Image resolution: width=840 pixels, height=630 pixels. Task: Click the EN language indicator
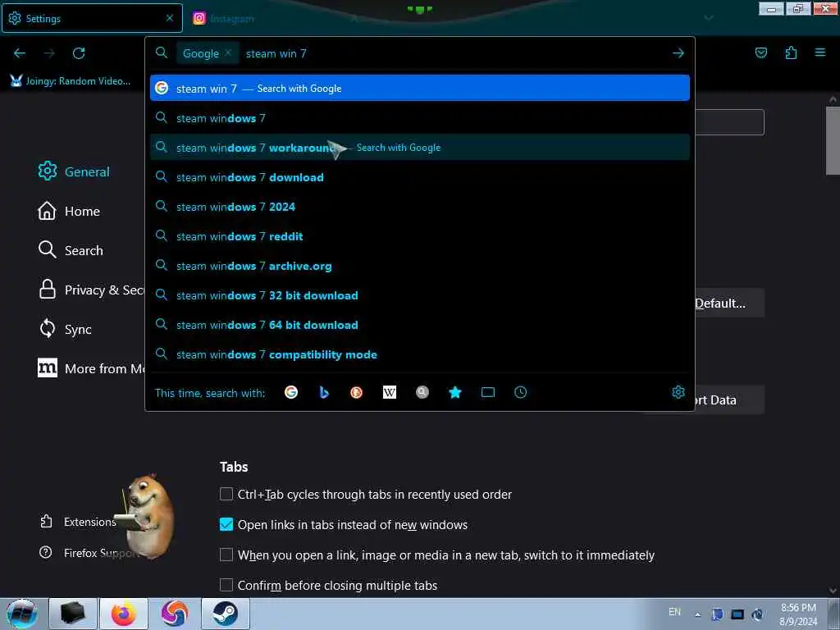[674, 612]
